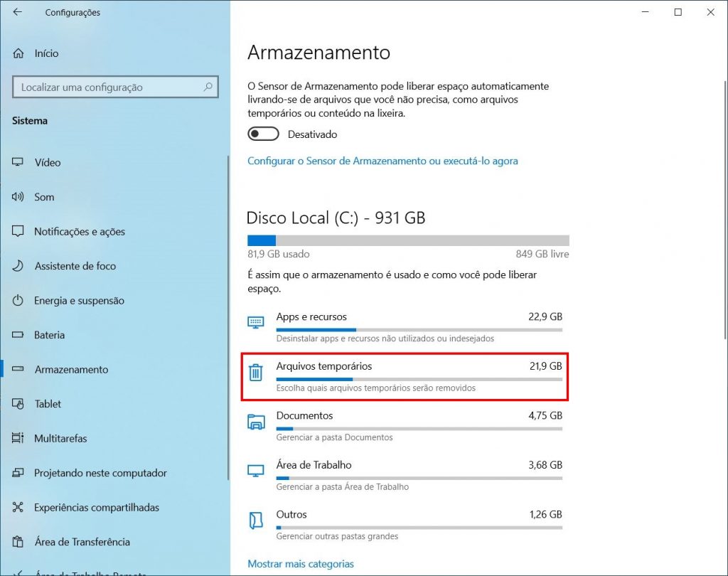Click the Som speaker icon
The width and height of the screenshot is (728, 576).
(x=18, y=197)
